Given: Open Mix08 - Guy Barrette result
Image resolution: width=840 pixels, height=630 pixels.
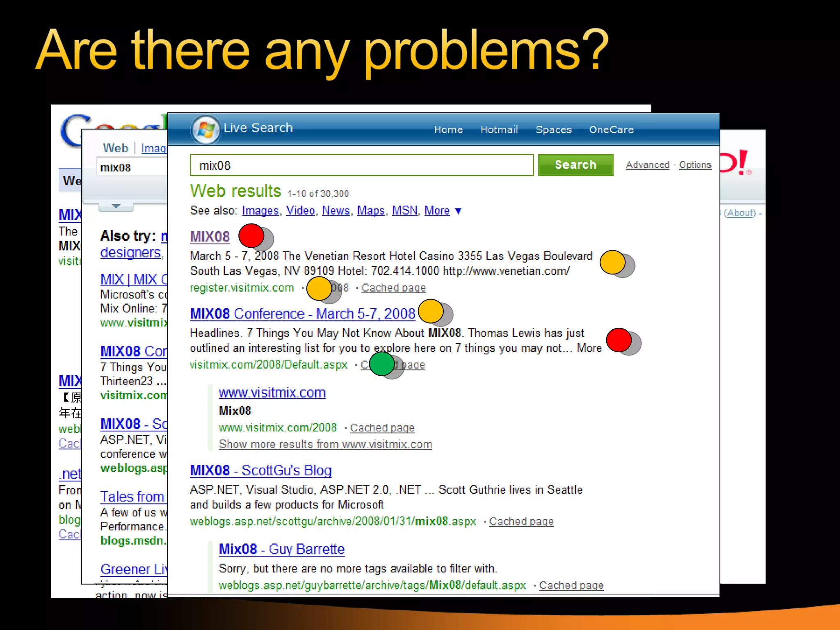Looking at the screenshot, I should pos(282,549).
